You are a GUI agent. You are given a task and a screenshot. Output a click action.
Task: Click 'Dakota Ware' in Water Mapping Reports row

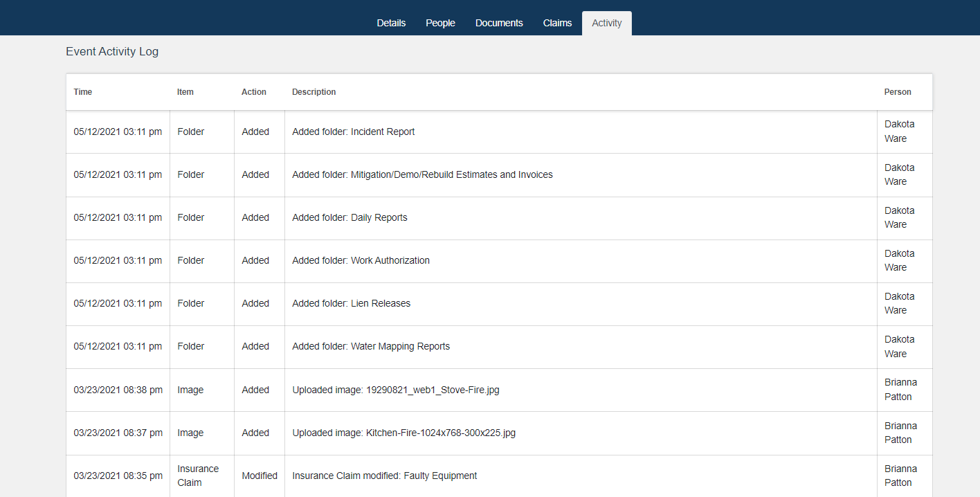(899, 346)
